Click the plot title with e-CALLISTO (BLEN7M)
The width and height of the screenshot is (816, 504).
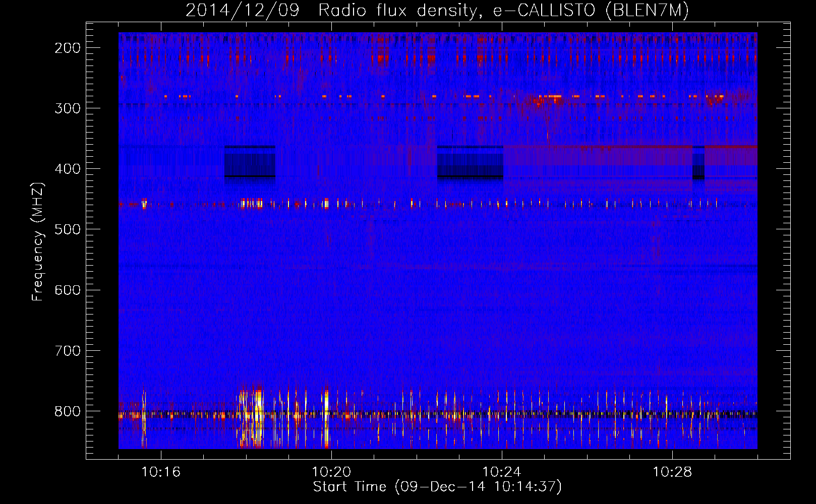437,10
